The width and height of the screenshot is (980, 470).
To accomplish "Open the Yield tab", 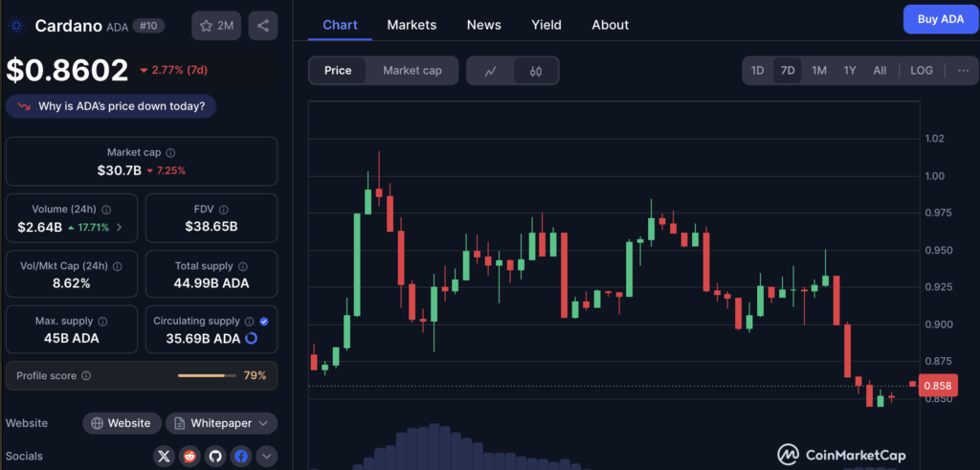I will (546, 25).
